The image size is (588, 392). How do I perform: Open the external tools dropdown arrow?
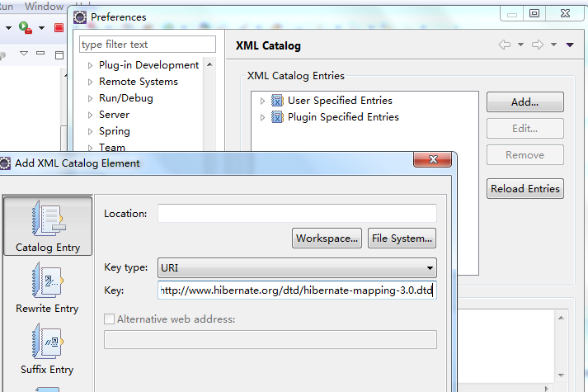(x=41, y=28)
